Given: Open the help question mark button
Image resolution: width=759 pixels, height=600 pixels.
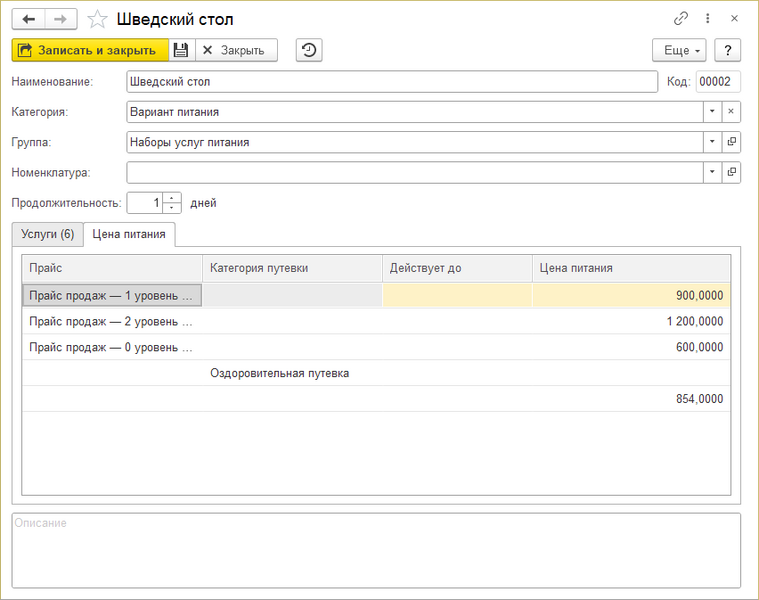Looking at the screenshot, I should tap(727, 50).
